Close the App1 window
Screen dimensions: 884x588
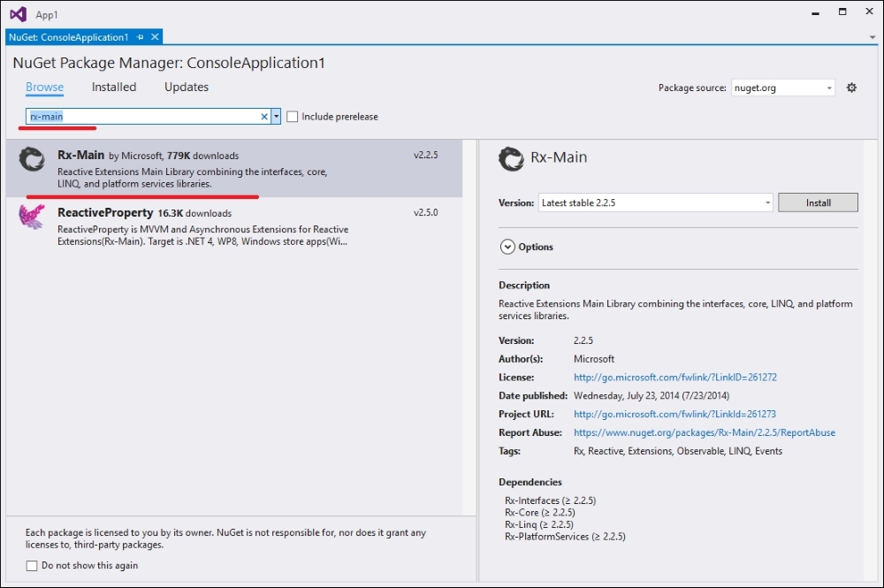869,11
